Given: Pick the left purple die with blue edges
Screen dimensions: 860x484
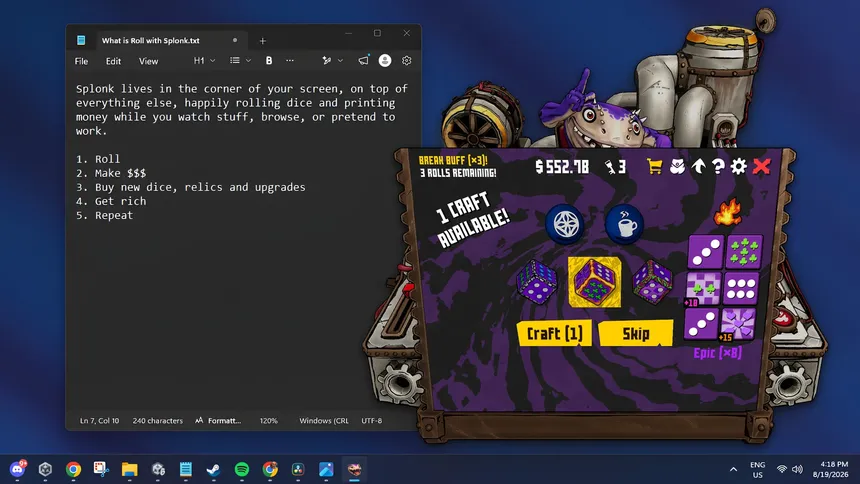Looking at the screenshot, I should click(536, 282).
